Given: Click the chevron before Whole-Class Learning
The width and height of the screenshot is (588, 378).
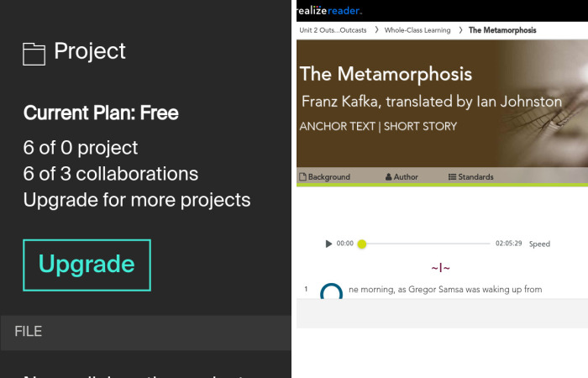Looking at the screenshot, I should 376,30.
